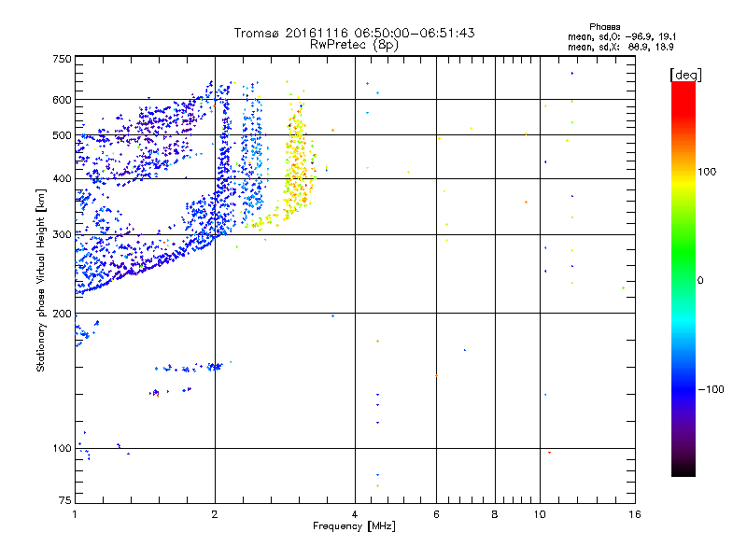The width and height of the screenshot is (747, 560).
Task: Click the 'mean, sd,O: -96.9, 19.1' statistic
Action: [622, 36]
